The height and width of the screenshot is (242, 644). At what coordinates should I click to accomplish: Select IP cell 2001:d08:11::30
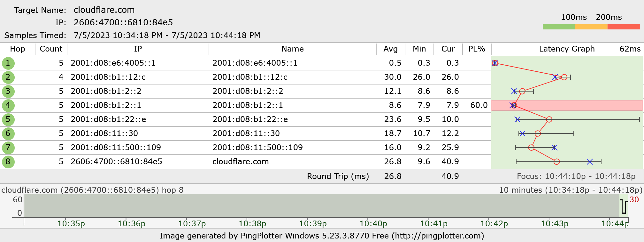[104, 133]
